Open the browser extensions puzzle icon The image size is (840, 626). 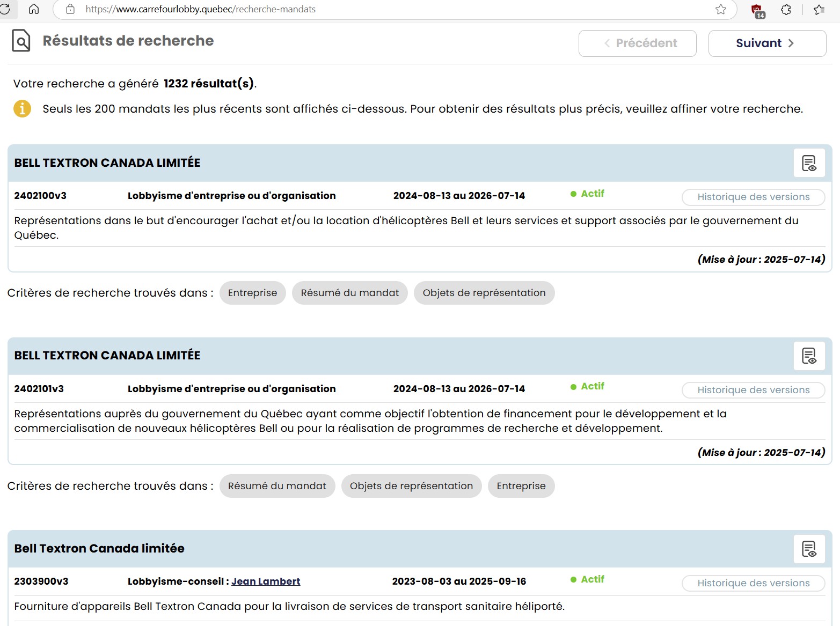(786, 9)
